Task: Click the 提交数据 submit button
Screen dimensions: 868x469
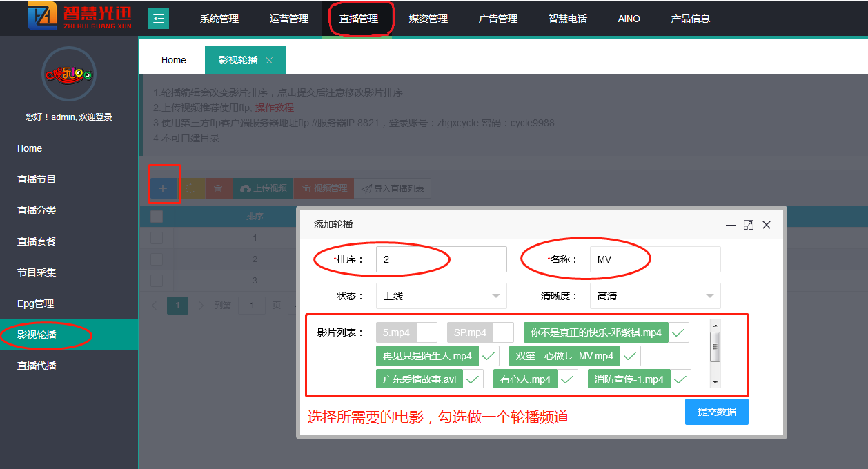Action: [716, 412]
